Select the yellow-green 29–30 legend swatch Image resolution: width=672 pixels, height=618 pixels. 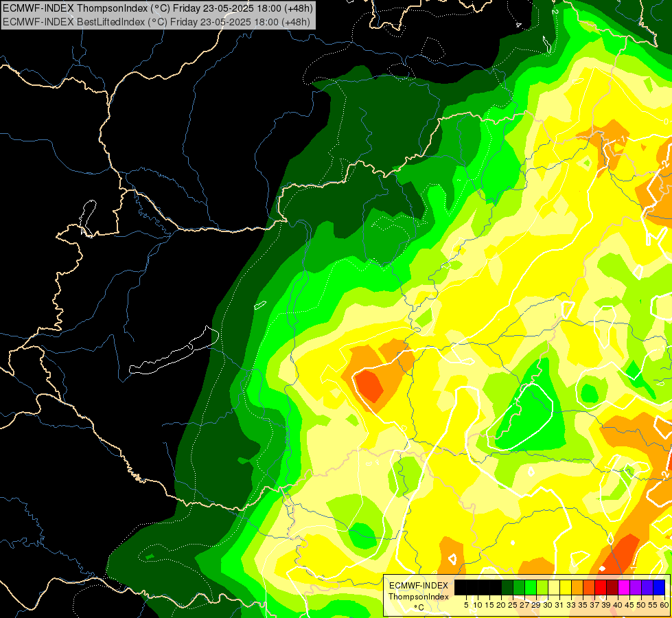coord(542,587)
